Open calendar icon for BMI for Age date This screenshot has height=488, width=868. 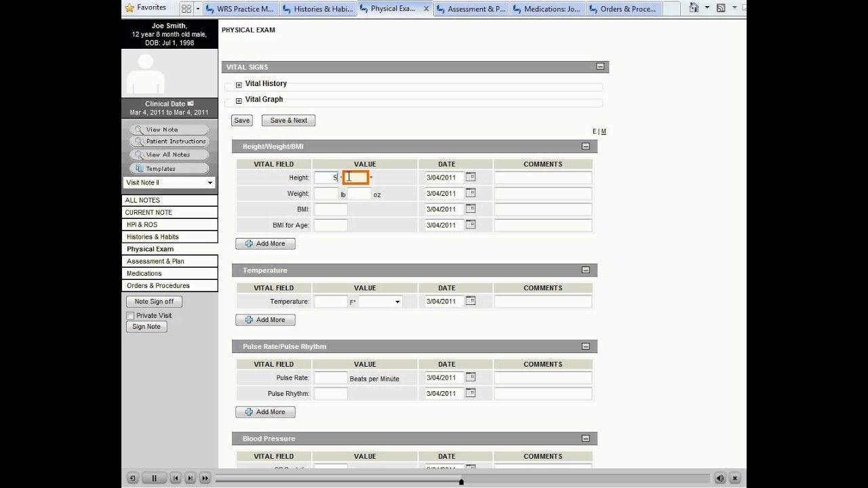click(471, 224)
